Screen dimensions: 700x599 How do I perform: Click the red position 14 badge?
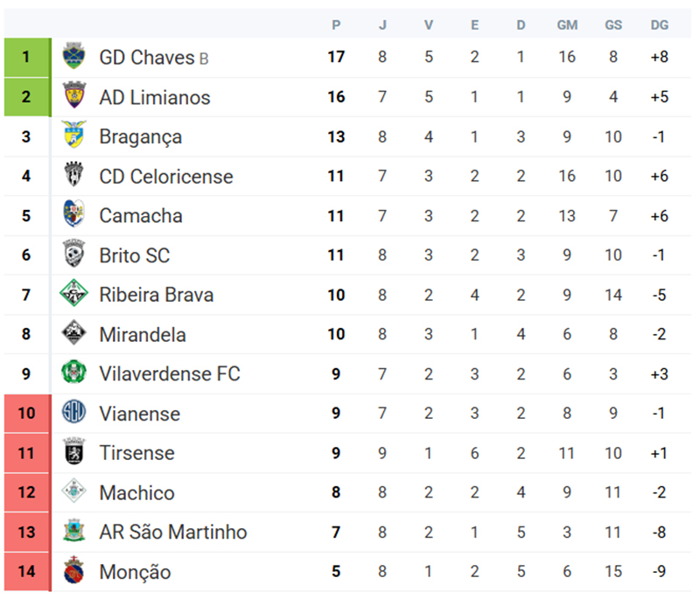pos(26,572)
